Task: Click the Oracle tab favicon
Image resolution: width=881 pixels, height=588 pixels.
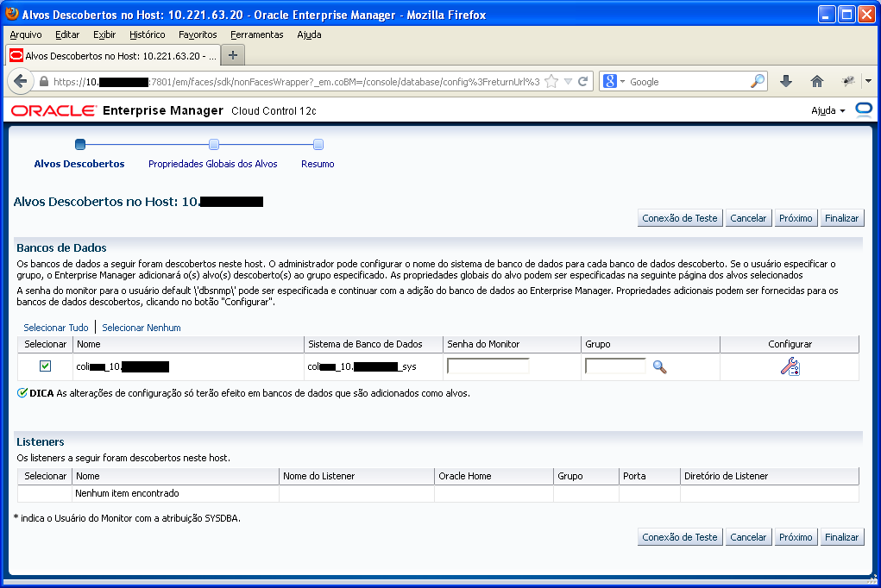Action: (x=16, y=55)
